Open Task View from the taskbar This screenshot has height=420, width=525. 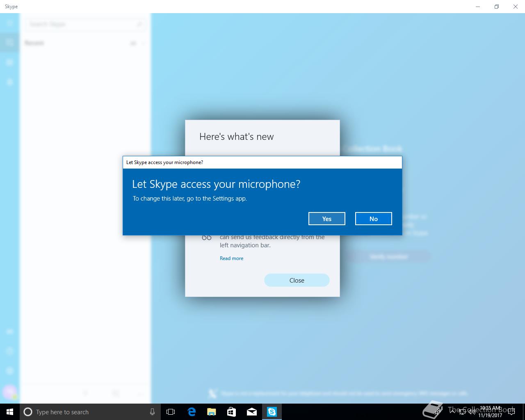click(x=171, y=412)
